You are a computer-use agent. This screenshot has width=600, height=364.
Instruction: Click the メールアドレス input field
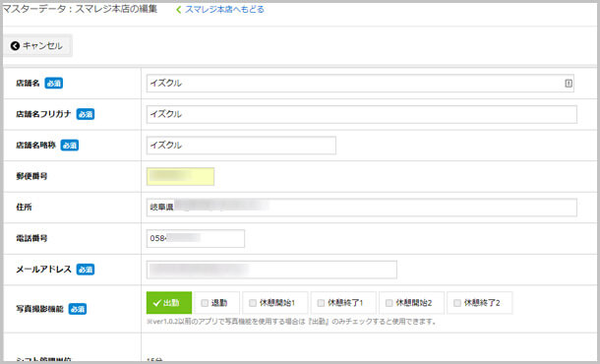coord(271,270)
